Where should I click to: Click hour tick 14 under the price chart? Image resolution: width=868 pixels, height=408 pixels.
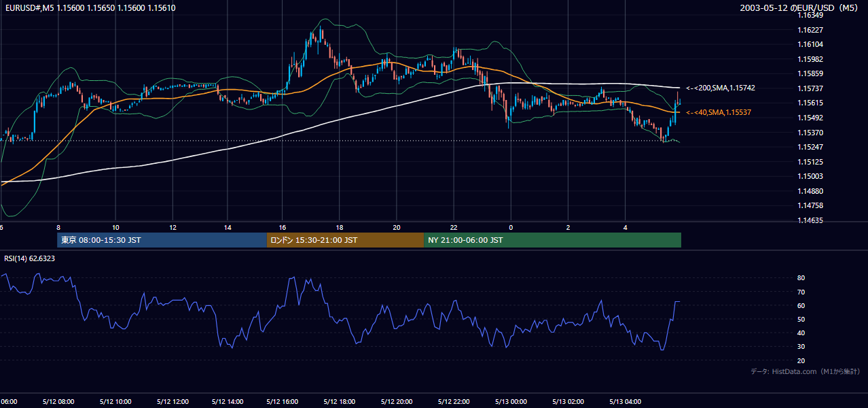[227, 228]
